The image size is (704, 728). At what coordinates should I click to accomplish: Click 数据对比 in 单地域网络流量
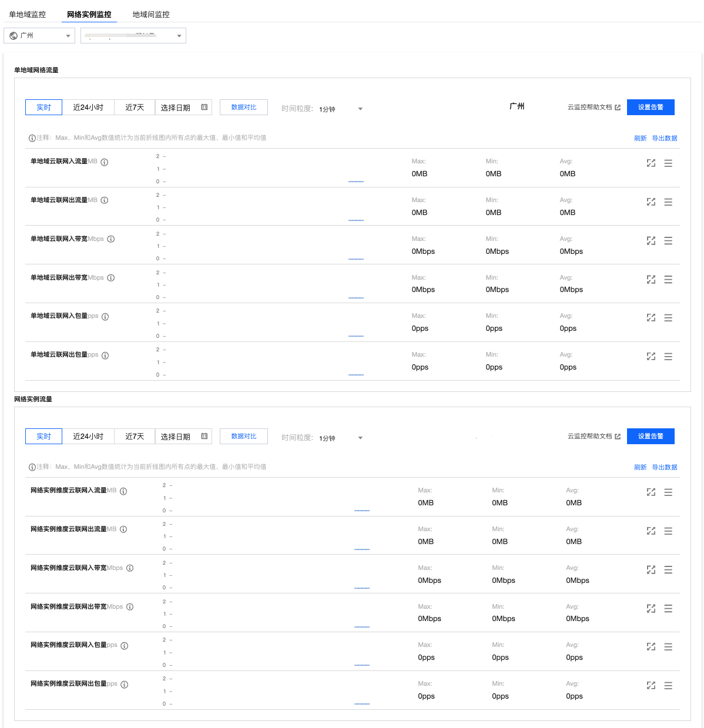[244, 107]
